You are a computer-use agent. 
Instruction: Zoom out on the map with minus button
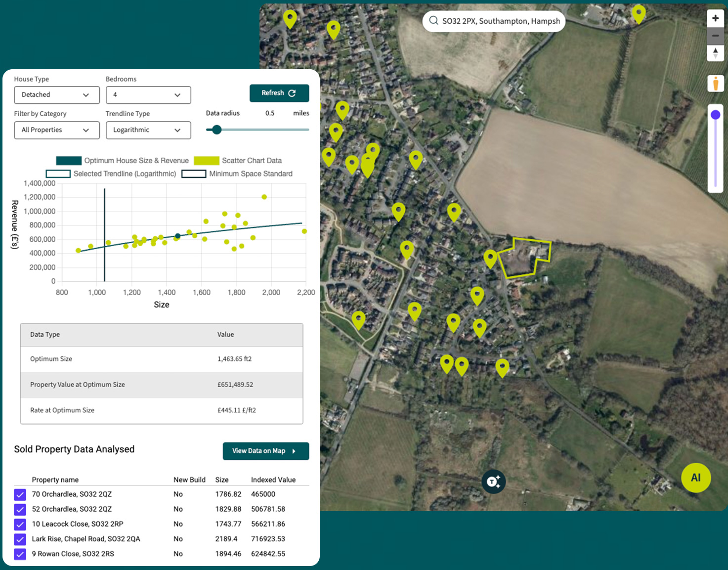tap(715, 36)
